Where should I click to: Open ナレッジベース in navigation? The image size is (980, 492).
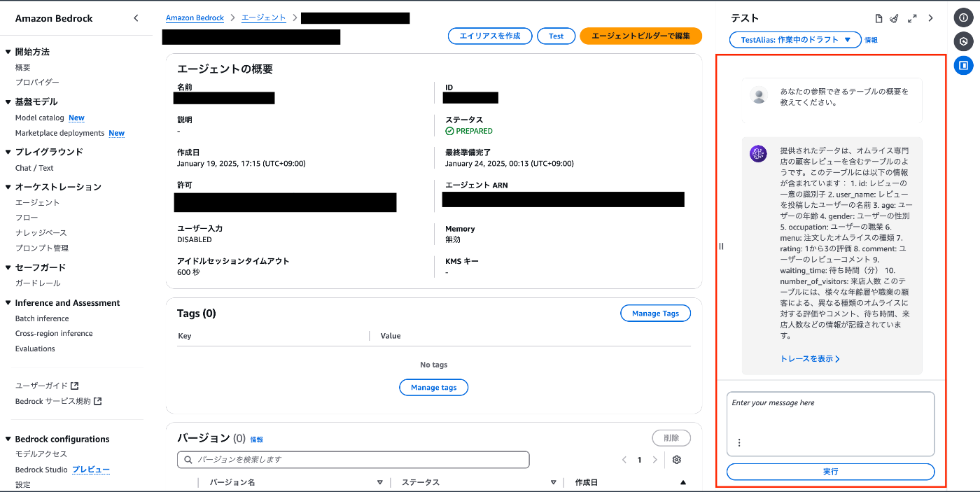coord(41,232)
